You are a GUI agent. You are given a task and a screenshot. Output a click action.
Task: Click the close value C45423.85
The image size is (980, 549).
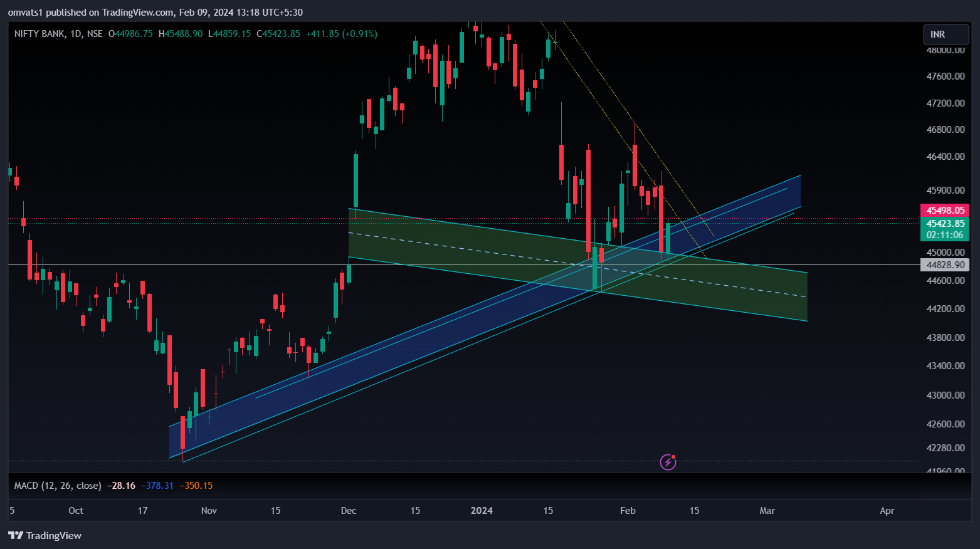coord(278,34)
